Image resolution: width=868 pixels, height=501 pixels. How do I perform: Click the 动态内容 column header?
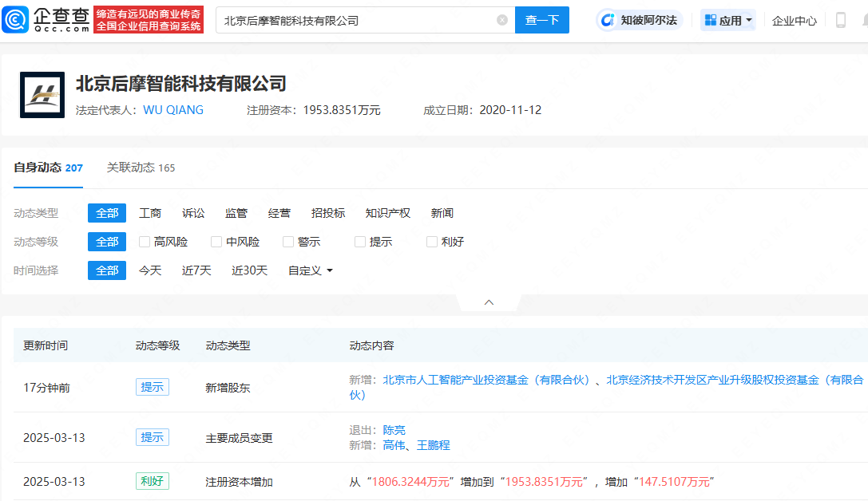point(371,345)
